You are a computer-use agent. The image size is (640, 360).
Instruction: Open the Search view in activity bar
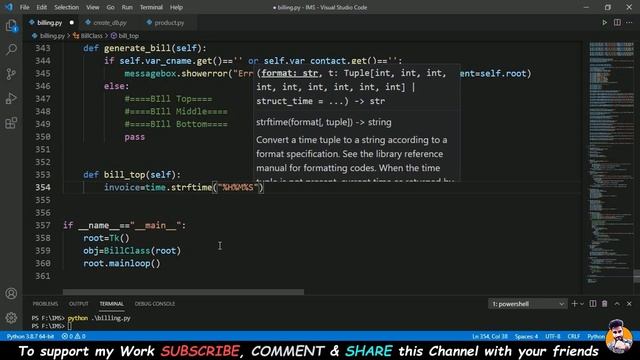(11, 50)
